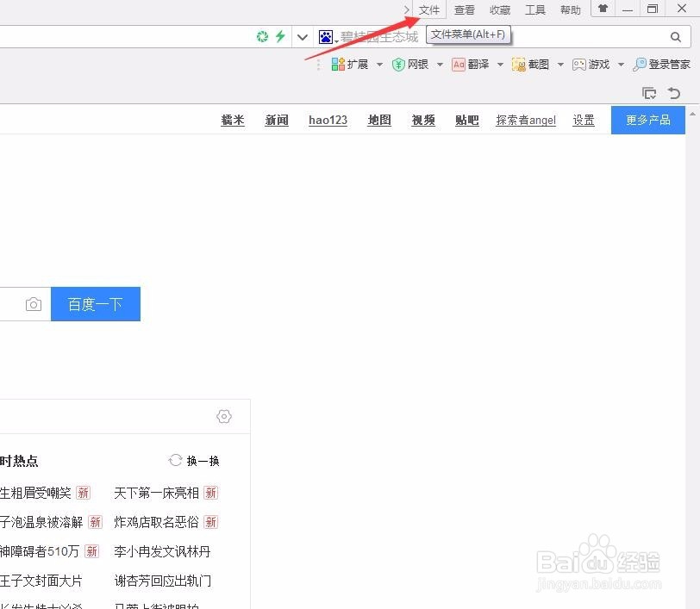Open the 地图 link
The height and width of the screenshot is (609, 700).
(379, 120)
